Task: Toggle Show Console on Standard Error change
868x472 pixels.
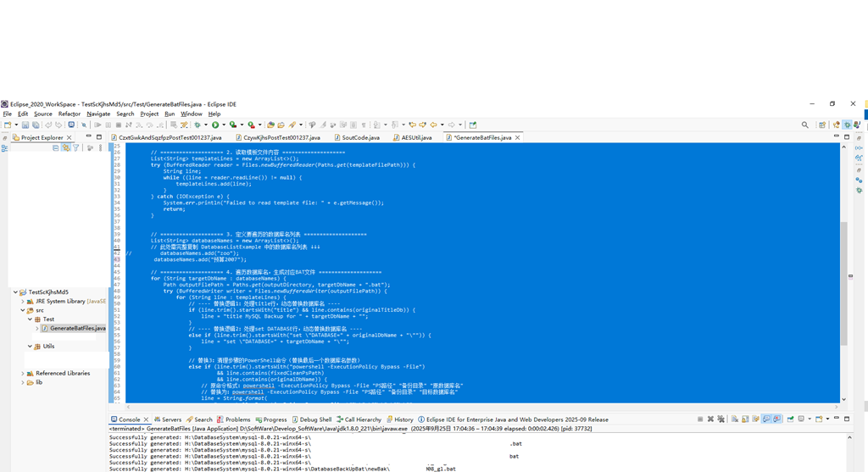Action: pyautogui.click(x=776, y=419)
